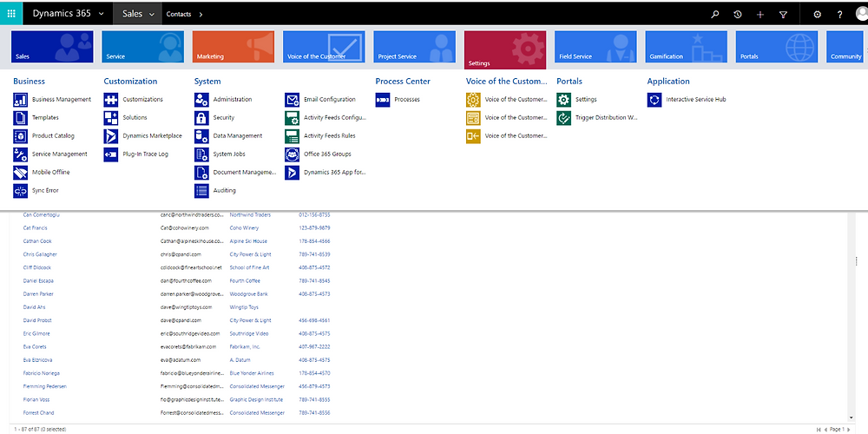This screenshot has height=434, width=868.
Task: Open Portals Settings gear icon
Action: coord(563,100)
